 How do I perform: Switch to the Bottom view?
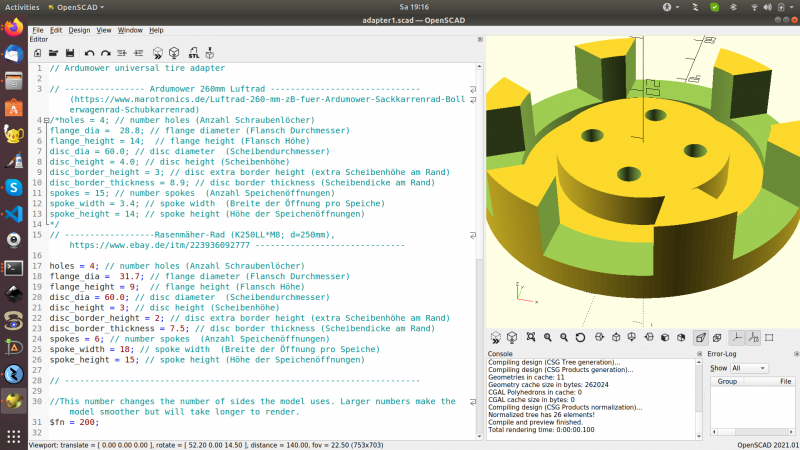tap(632, 337)
